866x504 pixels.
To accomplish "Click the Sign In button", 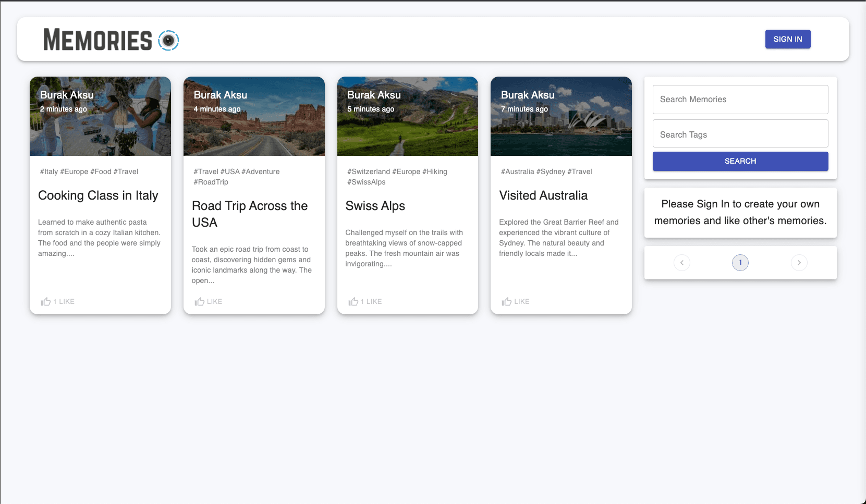I will (787, 39).
